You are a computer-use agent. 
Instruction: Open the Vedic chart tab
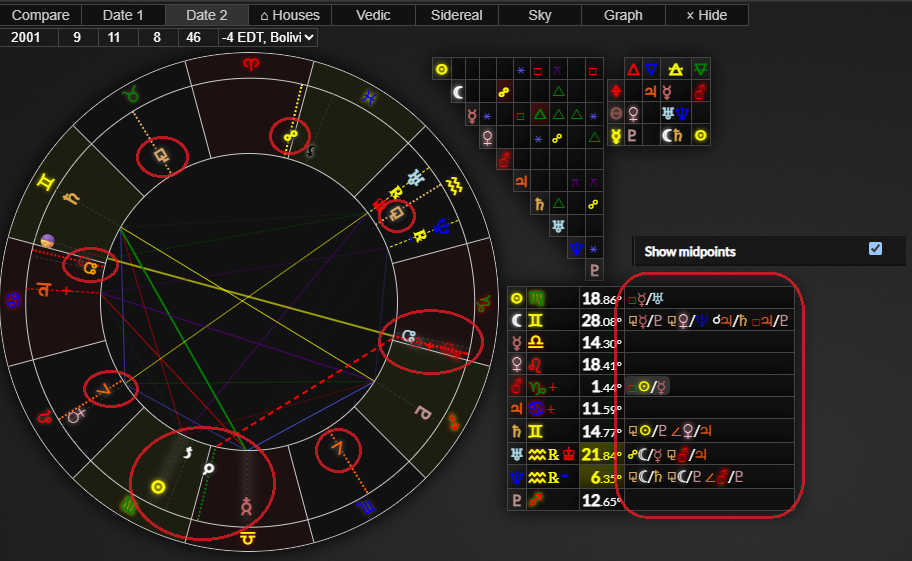[372, 15]
